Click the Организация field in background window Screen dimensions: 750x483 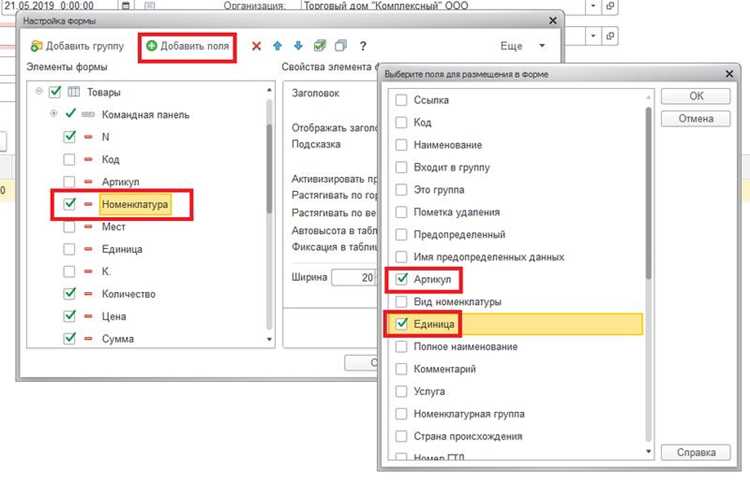[443, 6]
